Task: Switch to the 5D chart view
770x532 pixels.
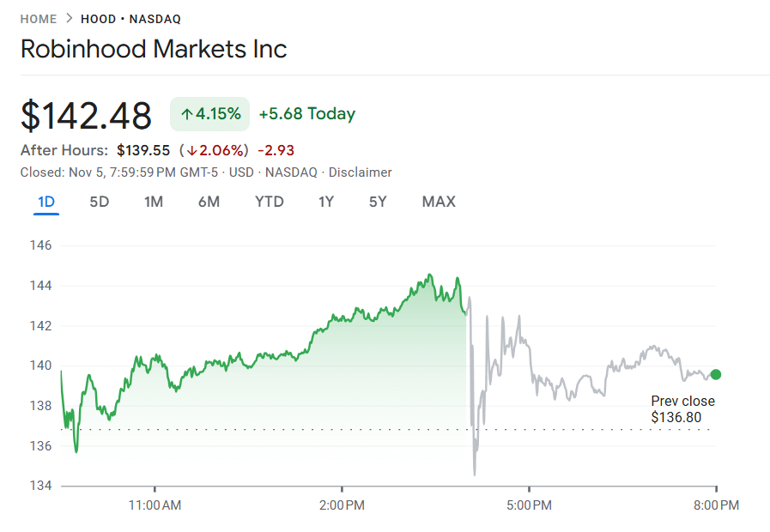Action: click(x=99, y=202)
